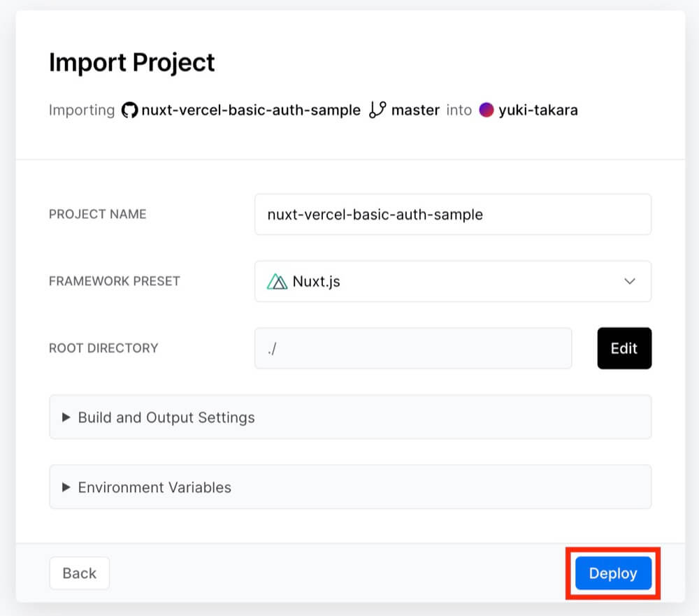Viewport: 699px width, 616px height.
Task: Click the yuki-takara account name
Action: click(x=538, y=110)
